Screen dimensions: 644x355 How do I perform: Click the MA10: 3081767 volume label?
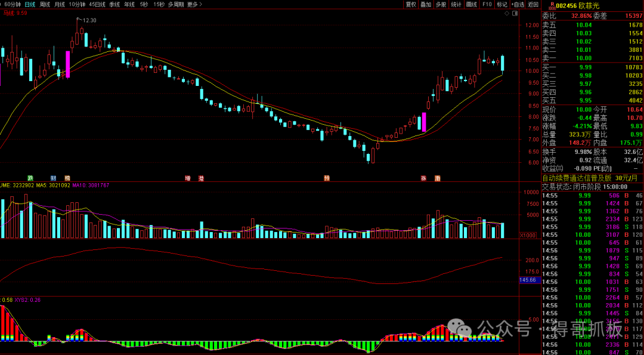click(x=91, y=186)
